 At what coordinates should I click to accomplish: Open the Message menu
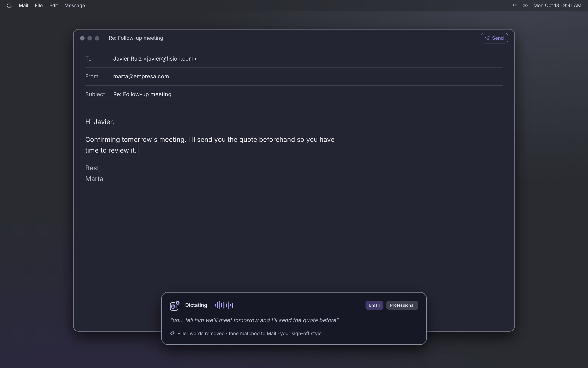(75, 5)
